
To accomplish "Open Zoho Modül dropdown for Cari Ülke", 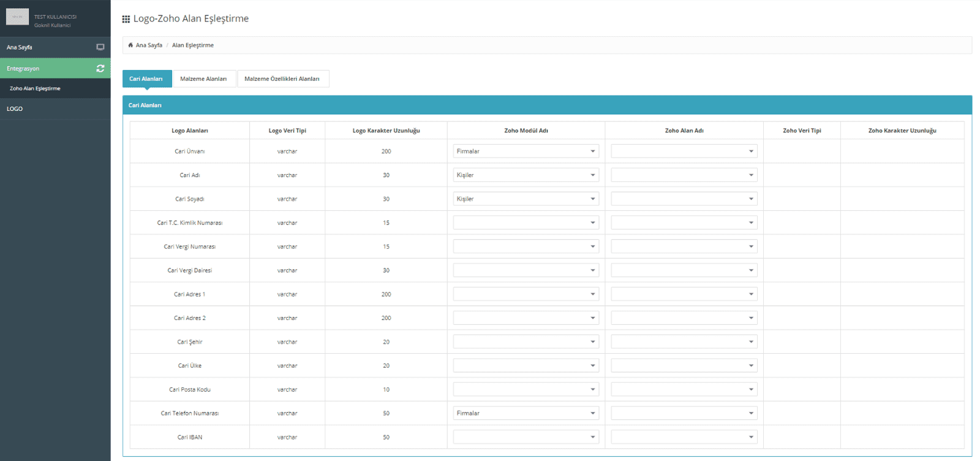I will point(526,365).
